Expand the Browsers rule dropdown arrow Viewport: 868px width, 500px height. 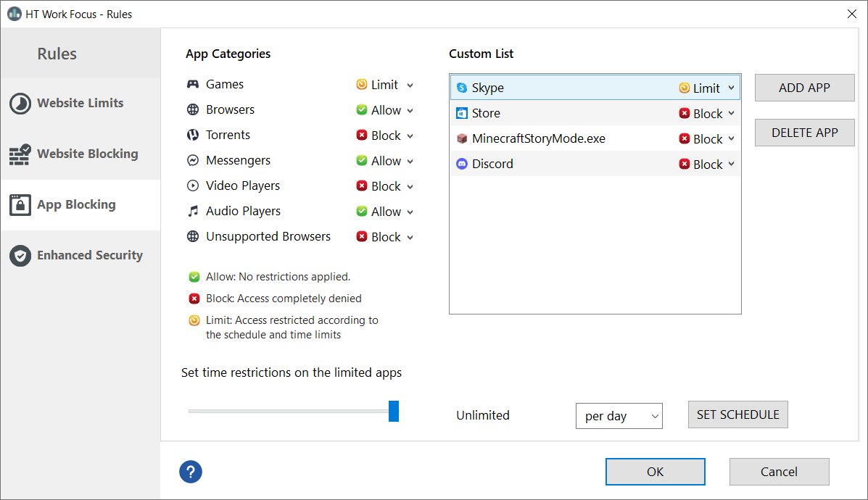[x=410, y=111]
